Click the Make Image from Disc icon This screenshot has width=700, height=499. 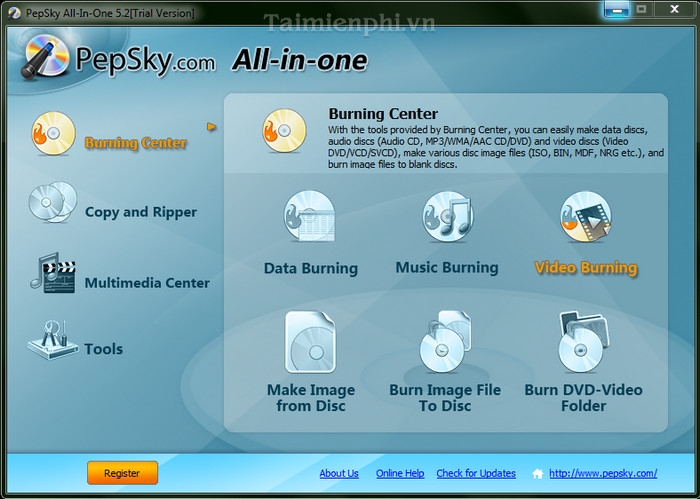310,342
